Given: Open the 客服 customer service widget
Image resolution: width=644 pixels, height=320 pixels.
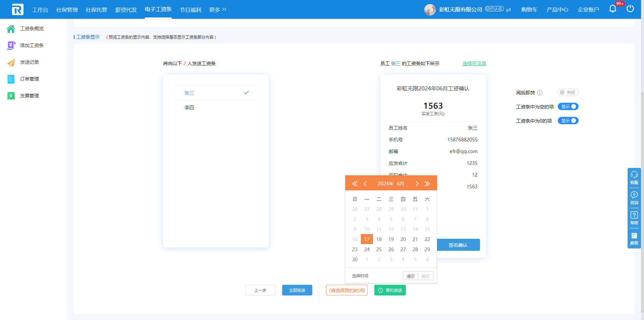Looking at the screenshot, I should pos(634,178).
